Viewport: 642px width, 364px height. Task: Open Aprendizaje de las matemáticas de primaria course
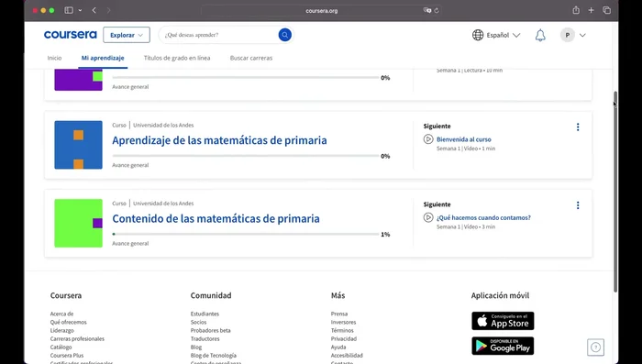click(219, 140)
